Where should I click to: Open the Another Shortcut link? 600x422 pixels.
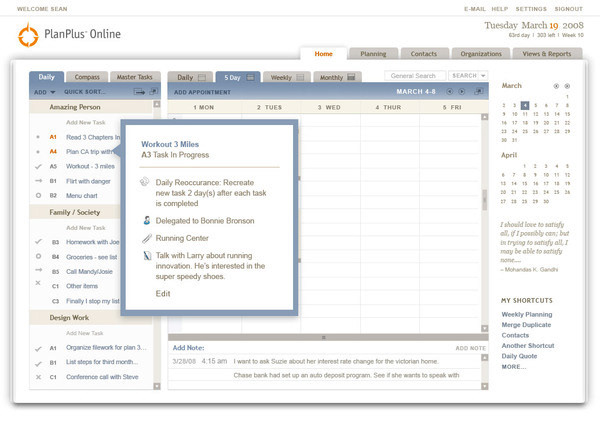(528, 345)
